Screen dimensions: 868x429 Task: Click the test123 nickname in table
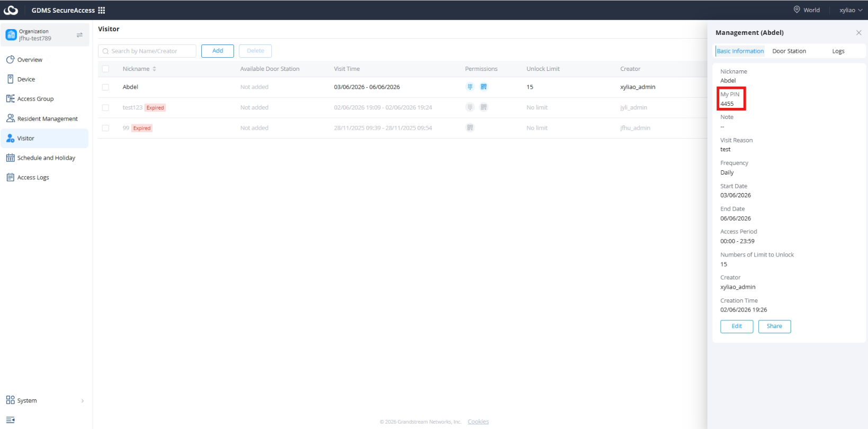pyautogui.click(x=132, y=107)
